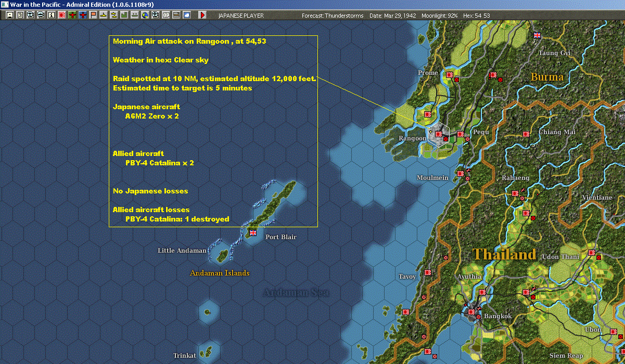This screenshot has height=364, width=625.
Task: Select the Japanese flag unit near Prome
Action: (x=449, y=75)
